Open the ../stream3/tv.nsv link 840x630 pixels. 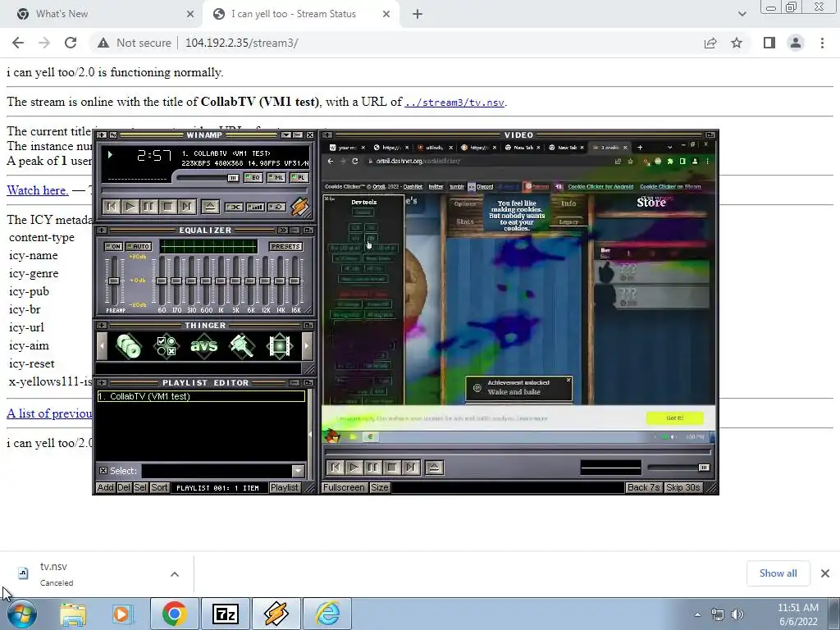(x=454, y=103)
